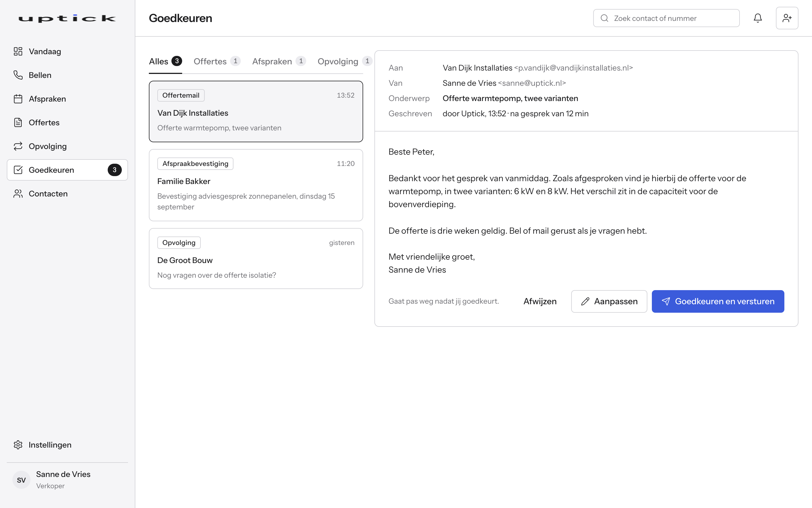
Task: Click the Opvolging tag on De Groot card
Action: [179, 243]
